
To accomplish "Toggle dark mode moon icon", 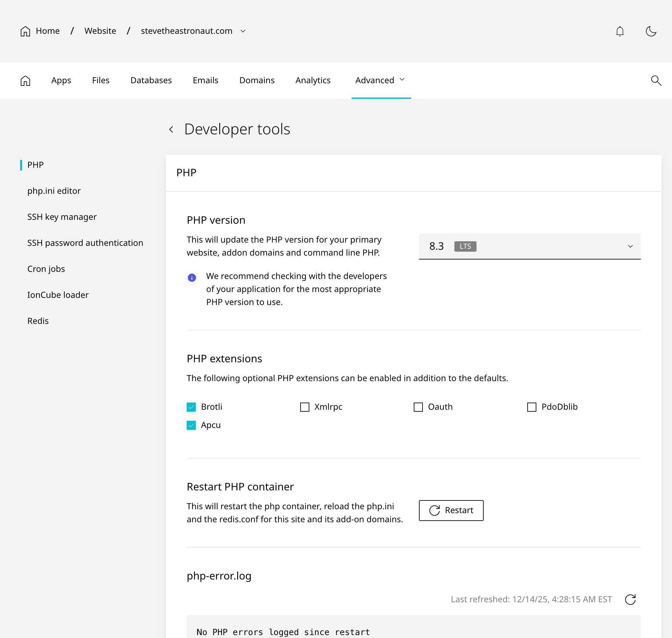I will point(651,31).
